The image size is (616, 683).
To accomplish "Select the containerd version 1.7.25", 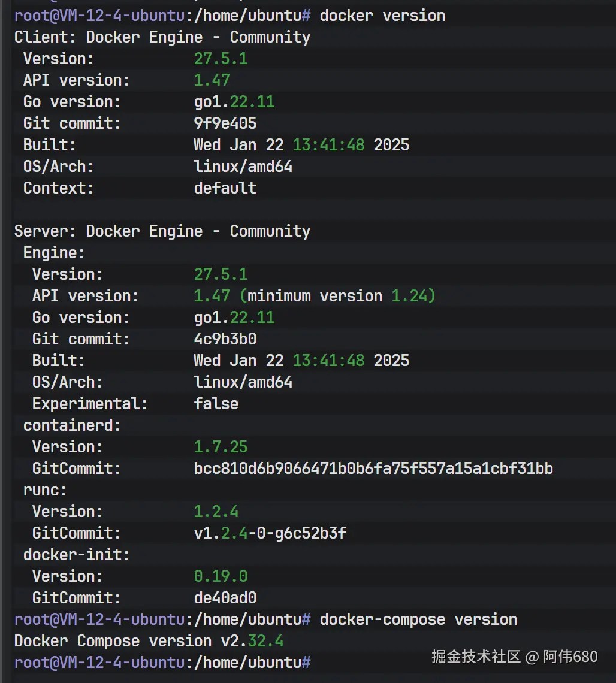I will pos(221,447).
